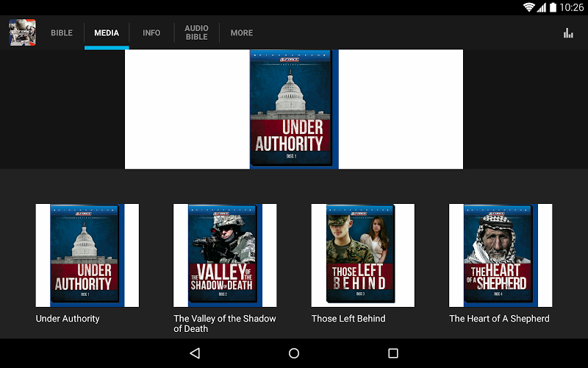Tap the Android home circle button

294,353
